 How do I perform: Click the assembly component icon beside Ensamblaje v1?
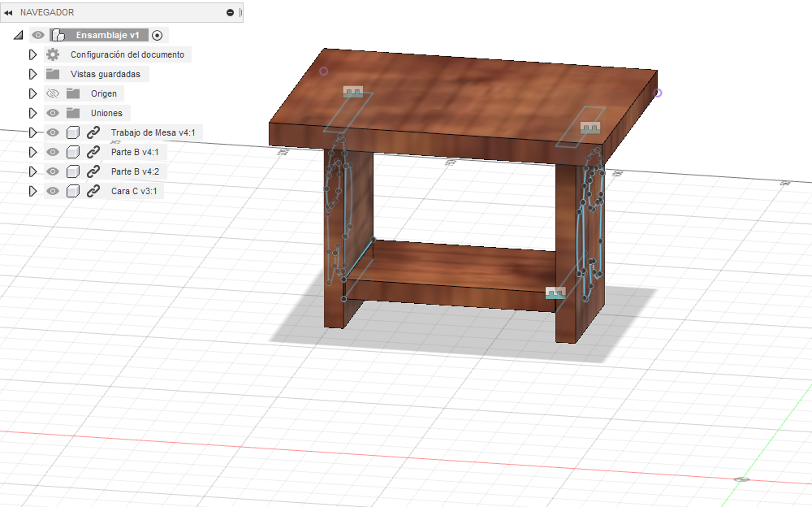coord(58,35)
